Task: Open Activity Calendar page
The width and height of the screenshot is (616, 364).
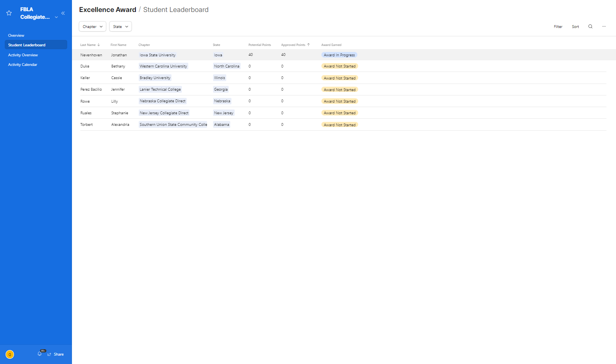Action: [x=23, y=65]
